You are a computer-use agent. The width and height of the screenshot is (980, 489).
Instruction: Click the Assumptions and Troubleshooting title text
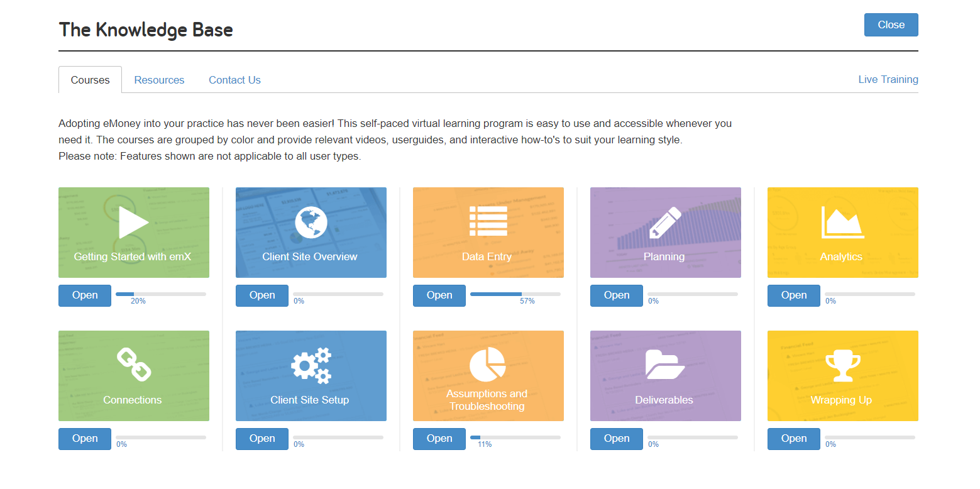coord(487,400)
